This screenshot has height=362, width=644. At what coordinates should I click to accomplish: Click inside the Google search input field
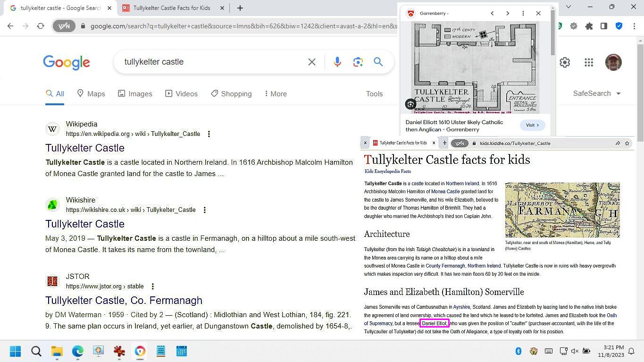click(212, 62)
